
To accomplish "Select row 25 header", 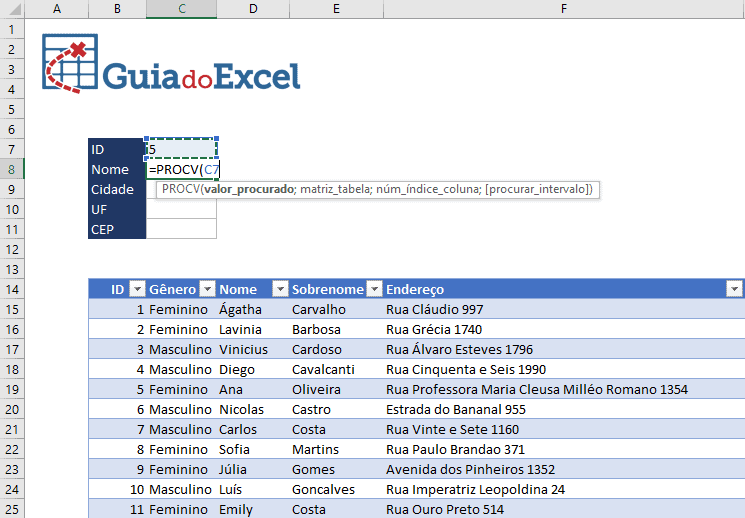I will pos(12,509).
